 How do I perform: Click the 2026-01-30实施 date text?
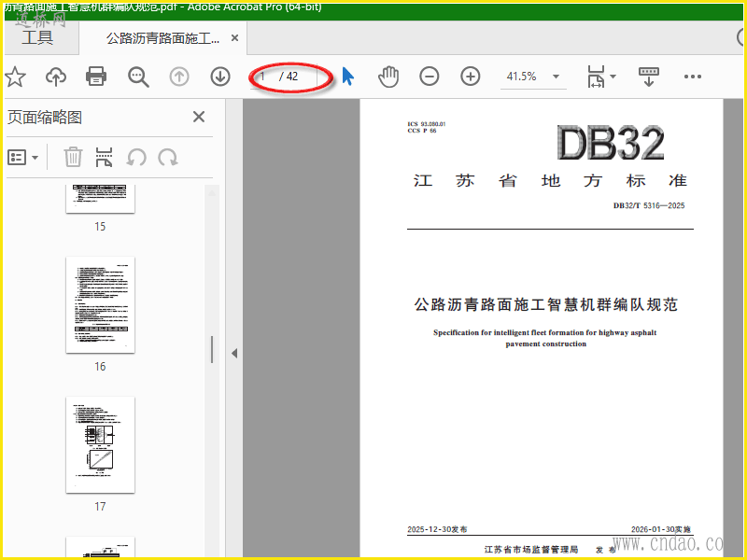[661, 529]
